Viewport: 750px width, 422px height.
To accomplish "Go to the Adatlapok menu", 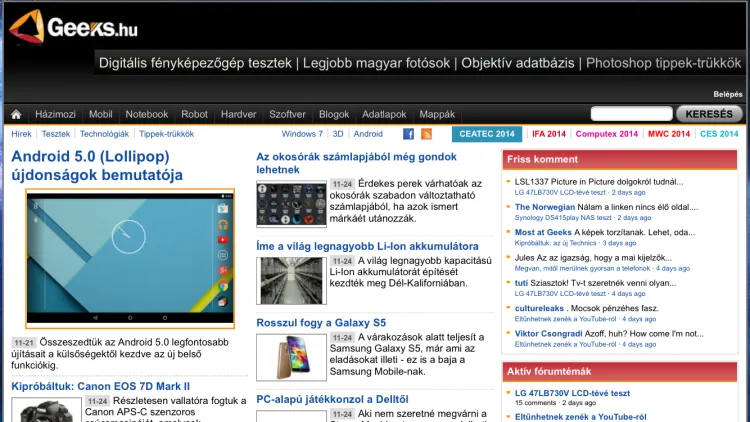I will 384,114.
